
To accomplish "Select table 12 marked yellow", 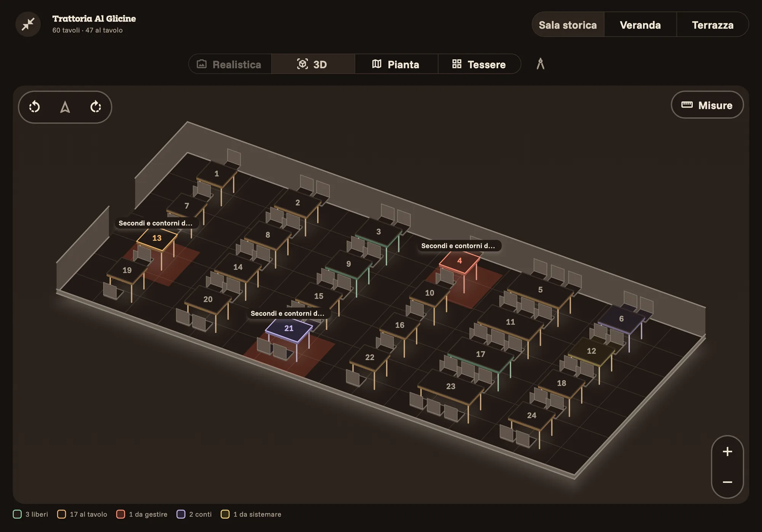I will [591, 352].
